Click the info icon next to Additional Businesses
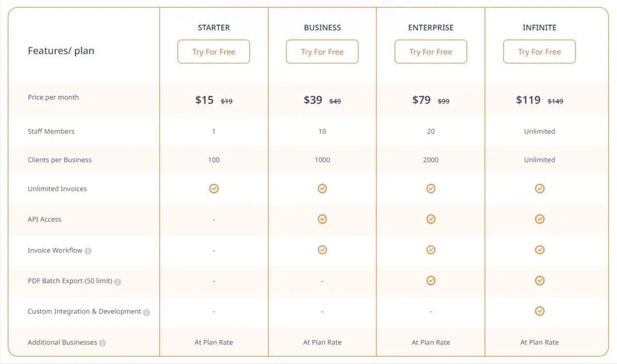This screenshot has height=364, width=617. click(x=103, y=343)
